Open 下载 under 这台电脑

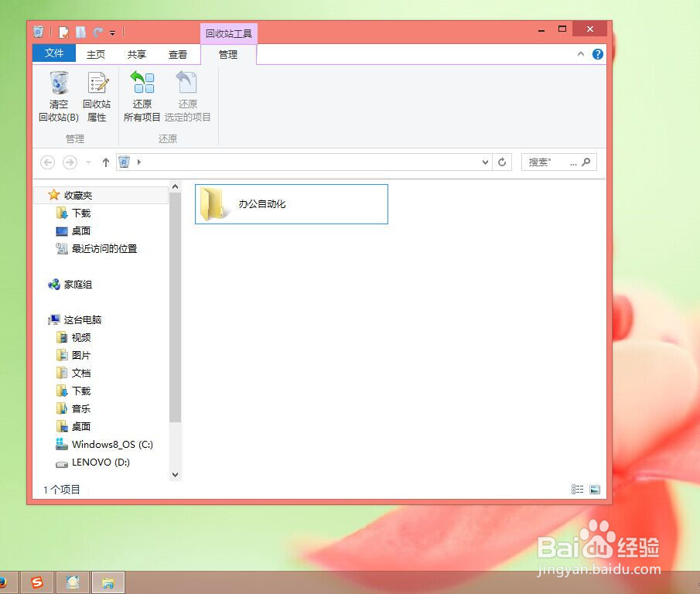tap(81, 391)
